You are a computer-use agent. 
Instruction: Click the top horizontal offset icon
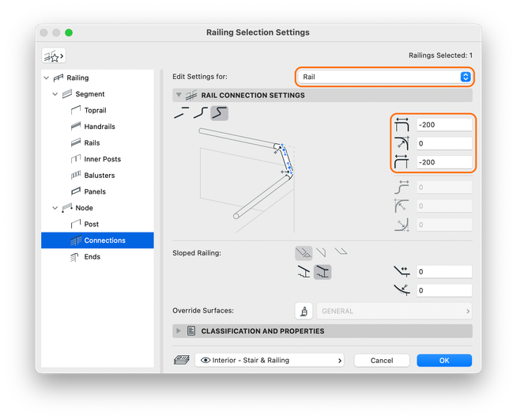click(402, 125)
